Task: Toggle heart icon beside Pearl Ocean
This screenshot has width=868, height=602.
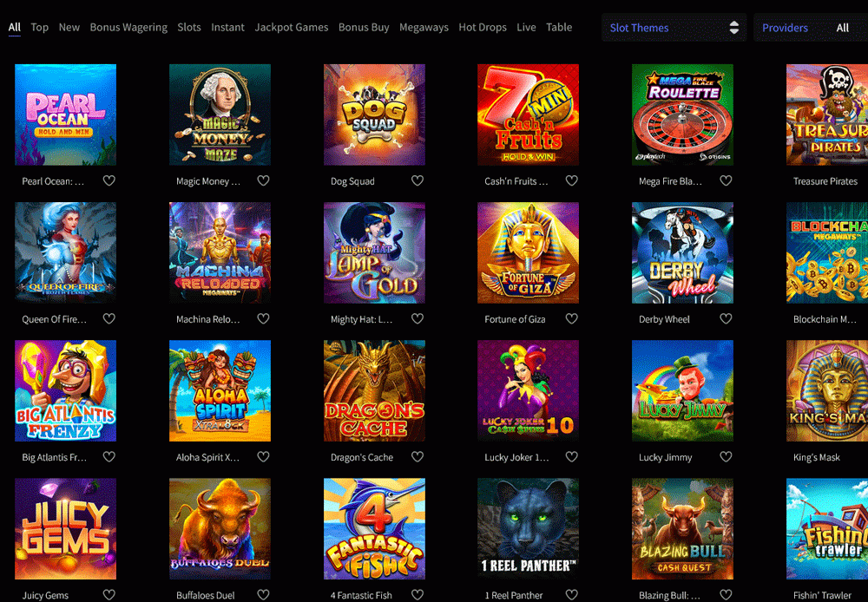Action: [109, 180]
